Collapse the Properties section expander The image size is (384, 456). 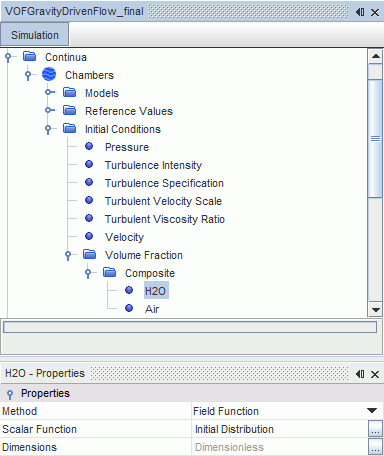(x=10, y=394)
